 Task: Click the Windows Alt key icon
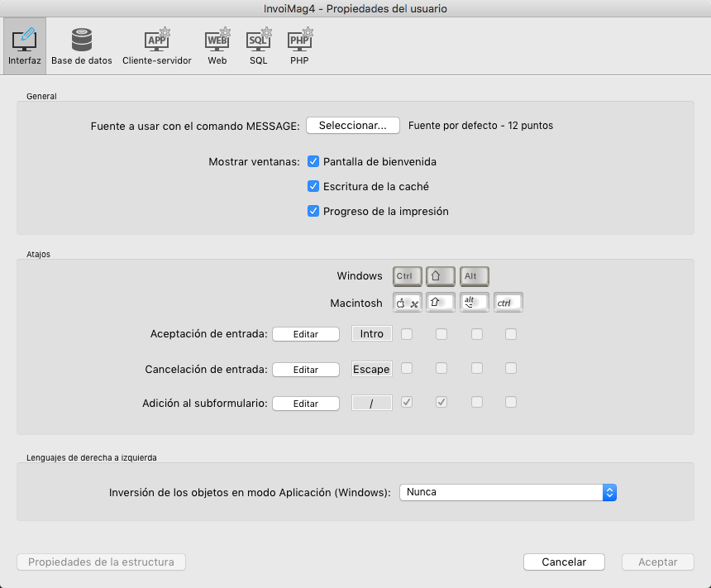474,276
